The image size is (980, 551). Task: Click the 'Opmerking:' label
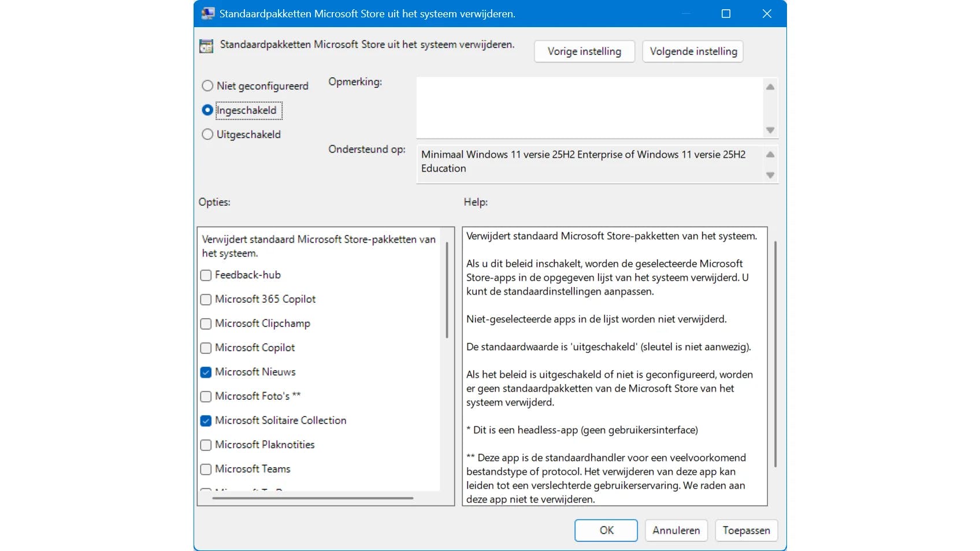pyautogui.click(x=355, y=82)
